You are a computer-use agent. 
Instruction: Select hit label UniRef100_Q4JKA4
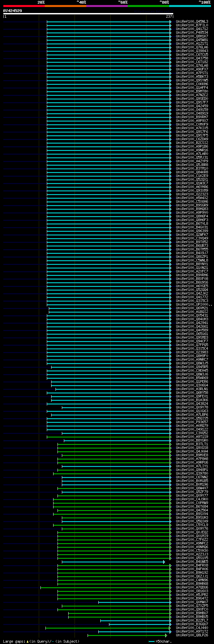click(192, 452)
